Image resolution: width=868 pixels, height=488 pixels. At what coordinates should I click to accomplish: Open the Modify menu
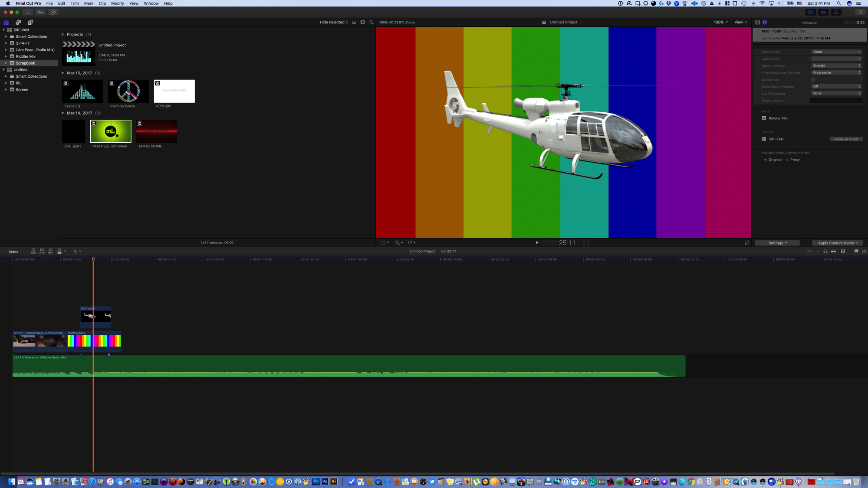[x=117, y=3]
